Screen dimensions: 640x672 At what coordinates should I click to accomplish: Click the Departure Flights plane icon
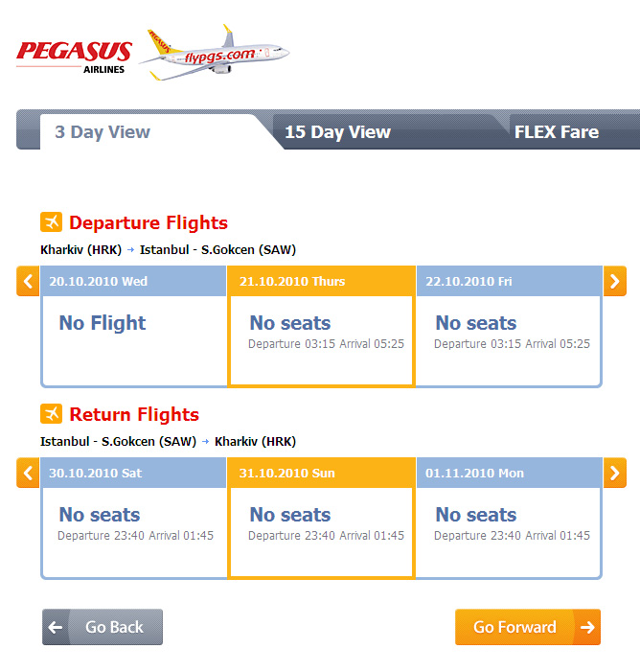click(x=52, y=222)
